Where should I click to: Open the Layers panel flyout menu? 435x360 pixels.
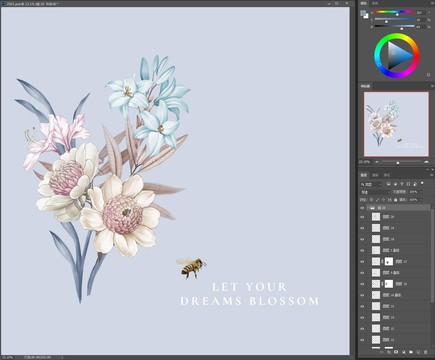tap(432, 175)
